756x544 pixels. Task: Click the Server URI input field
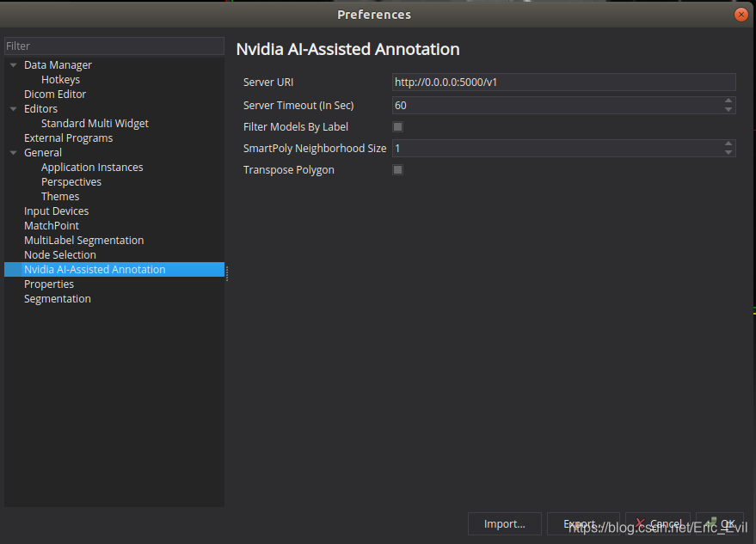pos(563,82)
